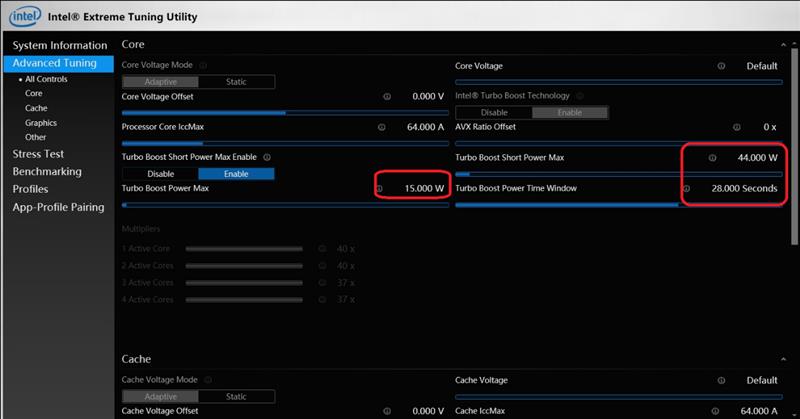Adjust the Cache Voltage slider
Viewport: 800px width, 419px height.
click(x=619, y=397)
